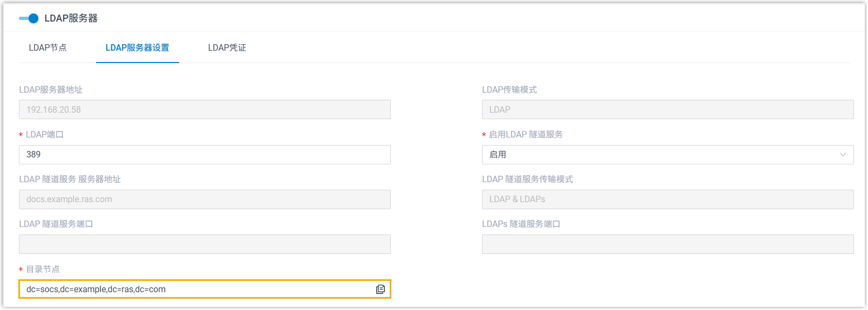
Task: Click the 启用LDAP 隧道服务 label text
Action: pyautogui.click(x=525, y=135)
